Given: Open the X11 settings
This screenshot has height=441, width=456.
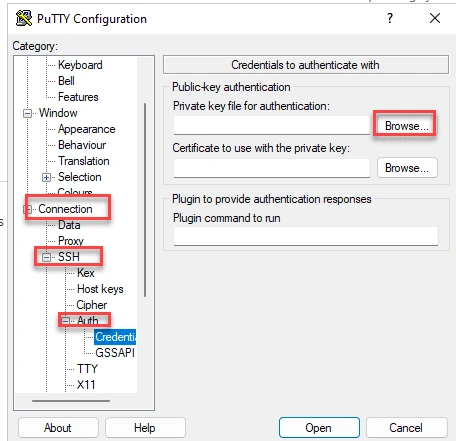Looking at the screenshot, I should [86, 385].
